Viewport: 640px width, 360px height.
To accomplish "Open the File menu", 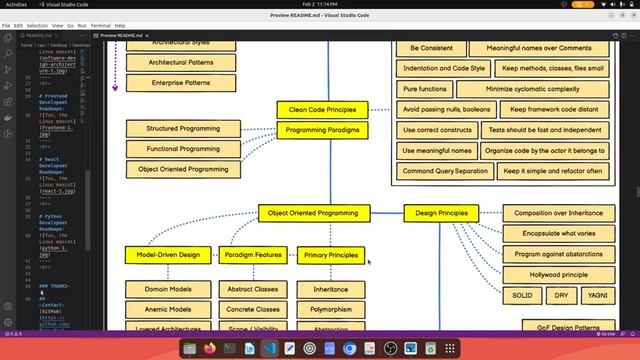I will click(6, 26).
